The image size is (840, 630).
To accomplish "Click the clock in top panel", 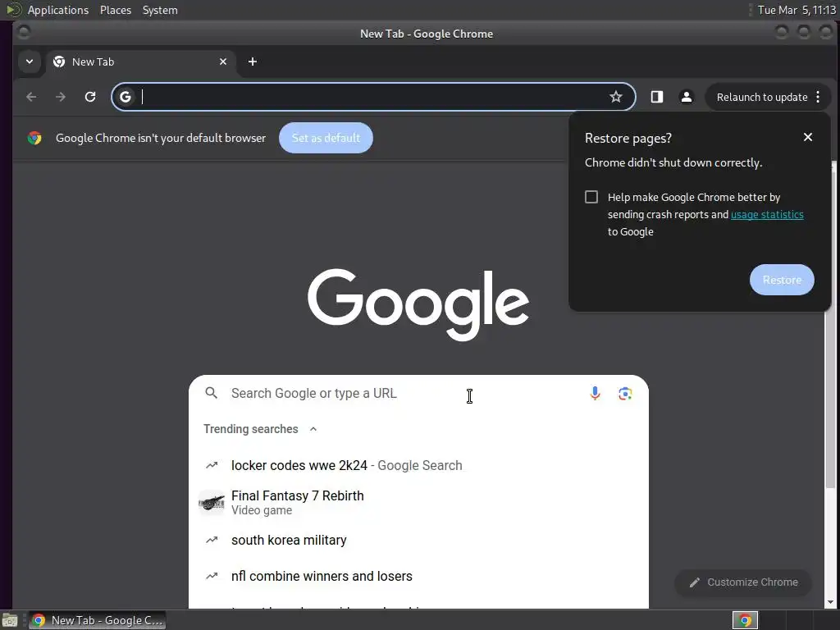I will [796, 10].
